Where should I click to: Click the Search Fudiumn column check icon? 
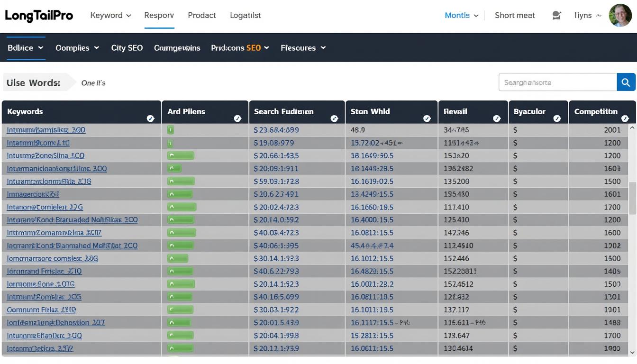point(334,118)
